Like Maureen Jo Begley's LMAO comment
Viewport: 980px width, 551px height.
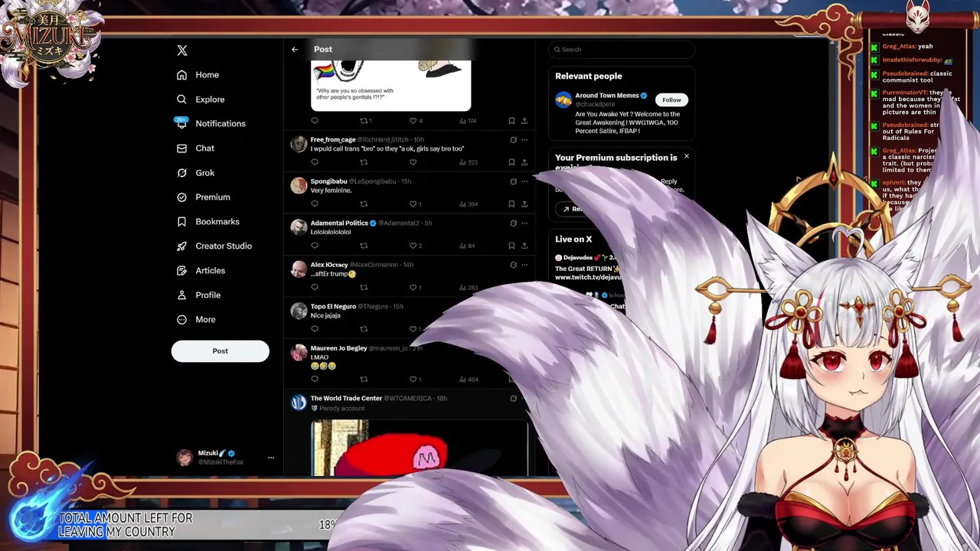[415, 380]
